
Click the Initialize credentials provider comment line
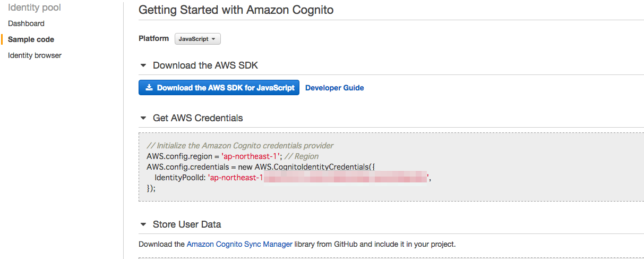pyautogui.click(x=240, y=146)
